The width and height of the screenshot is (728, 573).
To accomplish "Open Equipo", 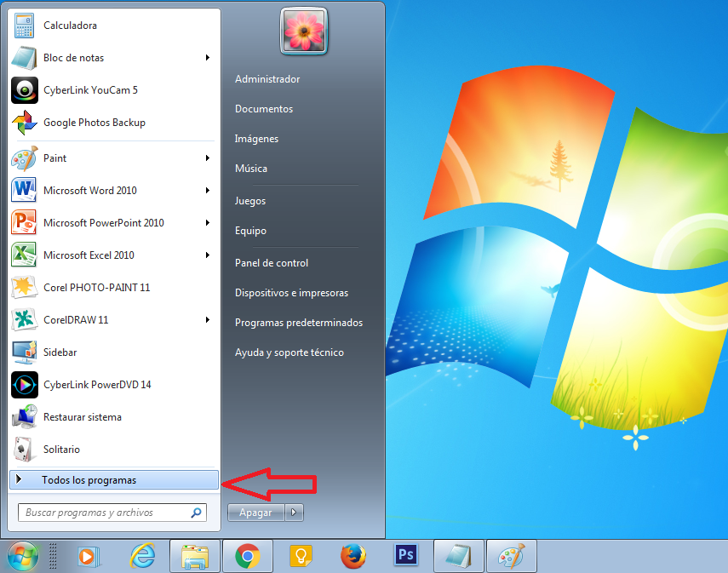I will coord(250,231).
